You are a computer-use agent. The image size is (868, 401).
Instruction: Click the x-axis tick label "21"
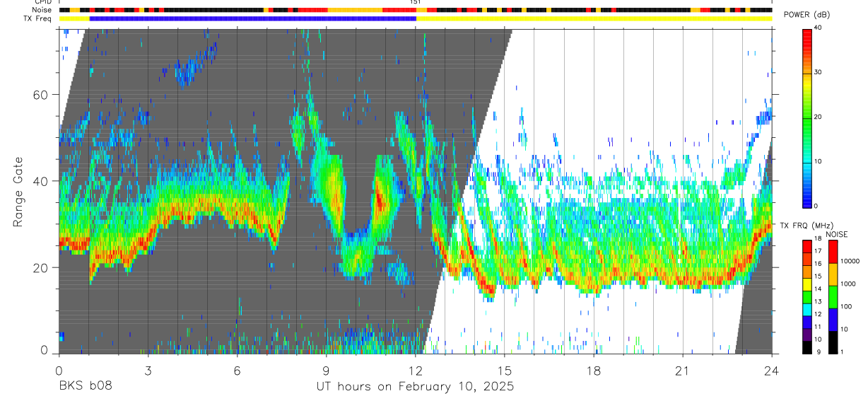point(682,370)
